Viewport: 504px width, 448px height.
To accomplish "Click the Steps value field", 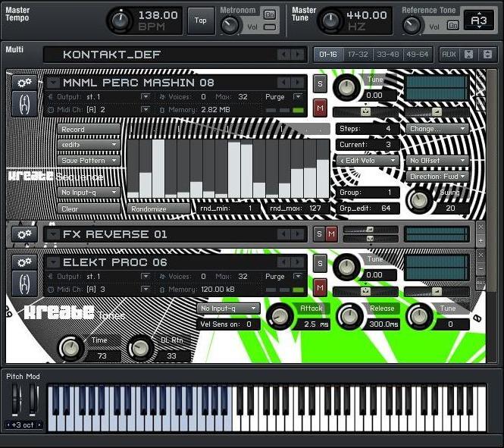I will point(368,129).
